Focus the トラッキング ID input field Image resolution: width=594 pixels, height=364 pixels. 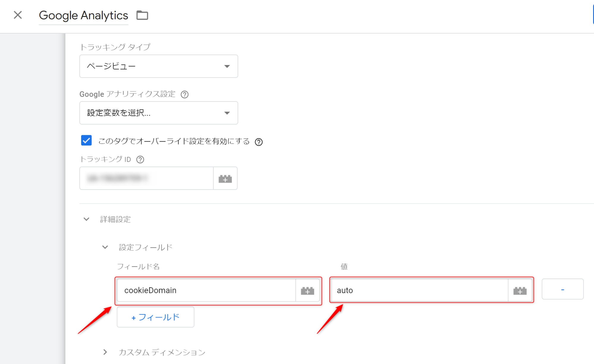click(146, 178)
